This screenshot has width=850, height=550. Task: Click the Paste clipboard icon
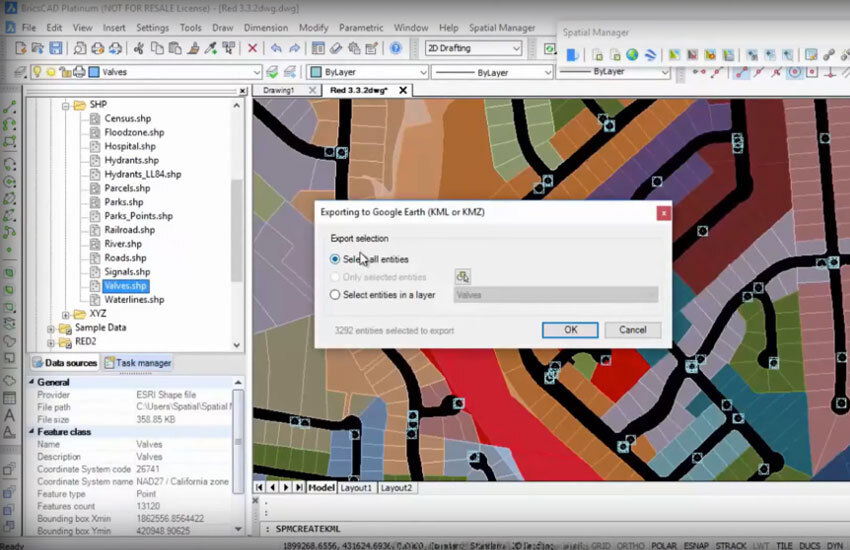[x=175, y=48]
